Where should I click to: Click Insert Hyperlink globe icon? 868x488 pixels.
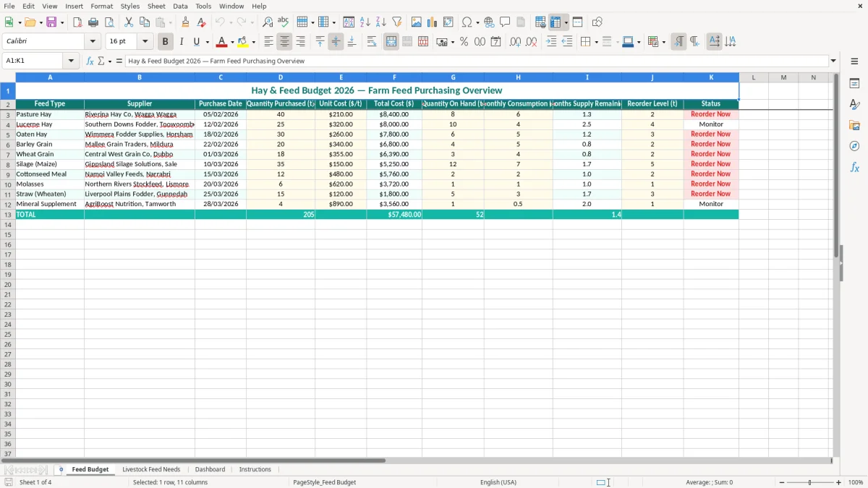point(489,22)
